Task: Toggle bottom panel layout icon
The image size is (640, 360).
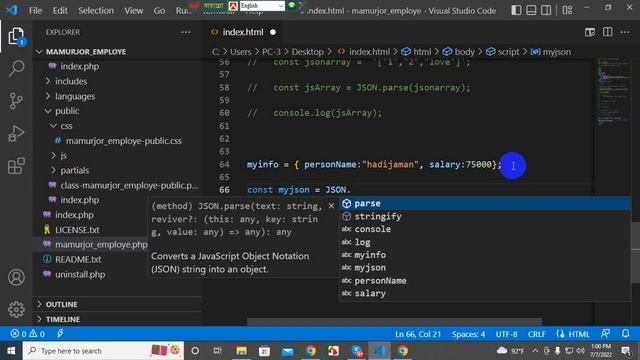Action: (x=531, y=10)
